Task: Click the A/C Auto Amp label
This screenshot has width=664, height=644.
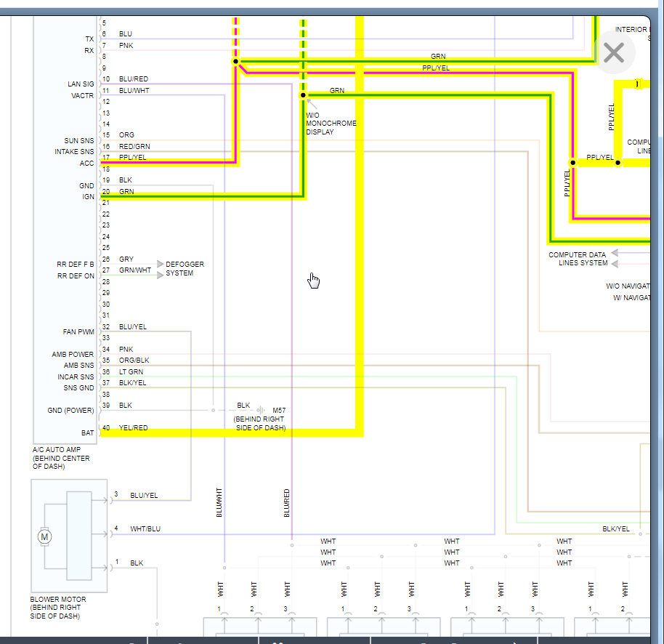Action: pyautogui.click(x=61, y=458)
